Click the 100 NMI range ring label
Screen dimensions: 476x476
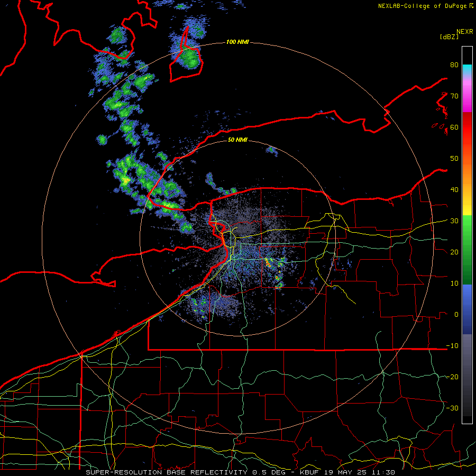(x=237, y=42)
